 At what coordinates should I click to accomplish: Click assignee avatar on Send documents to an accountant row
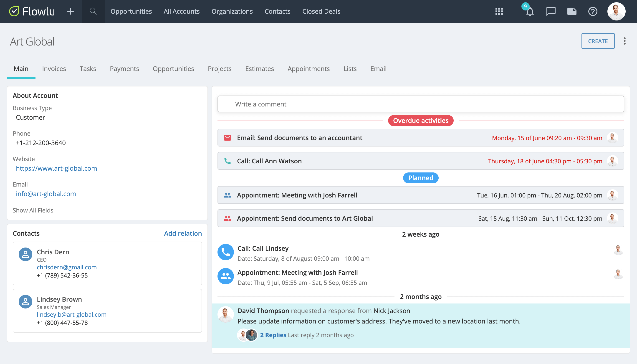(612, 138)
